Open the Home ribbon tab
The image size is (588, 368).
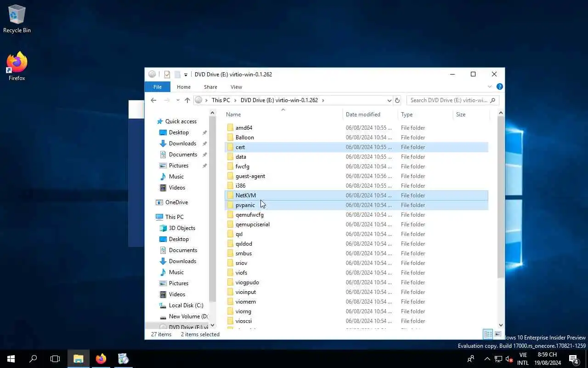tap(184, 87)
